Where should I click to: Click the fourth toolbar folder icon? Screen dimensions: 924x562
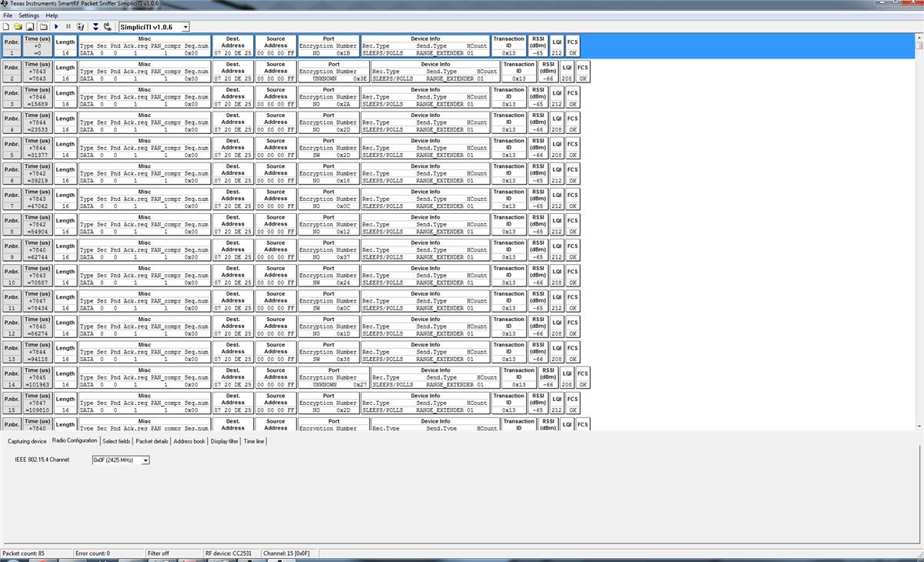(43, 27)
